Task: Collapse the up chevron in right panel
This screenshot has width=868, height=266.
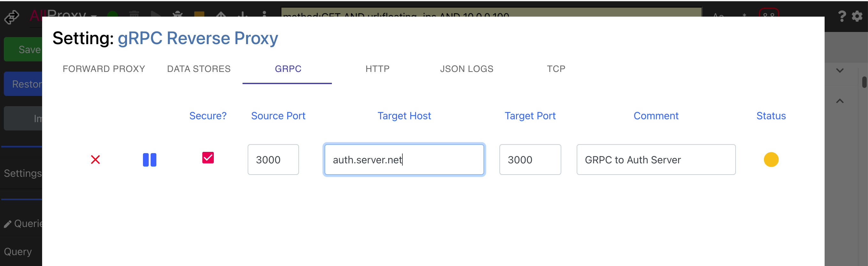Action: click(x=840, y=101)
